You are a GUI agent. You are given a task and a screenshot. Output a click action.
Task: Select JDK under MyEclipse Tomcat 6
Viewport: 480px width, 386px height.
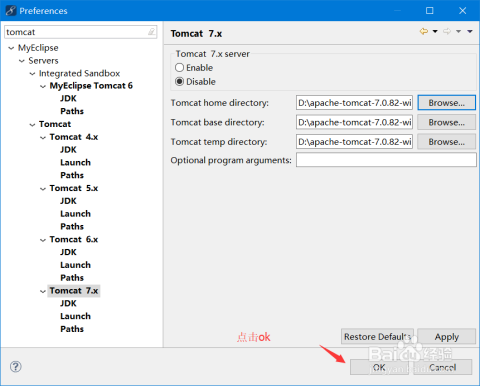(68, 98)
